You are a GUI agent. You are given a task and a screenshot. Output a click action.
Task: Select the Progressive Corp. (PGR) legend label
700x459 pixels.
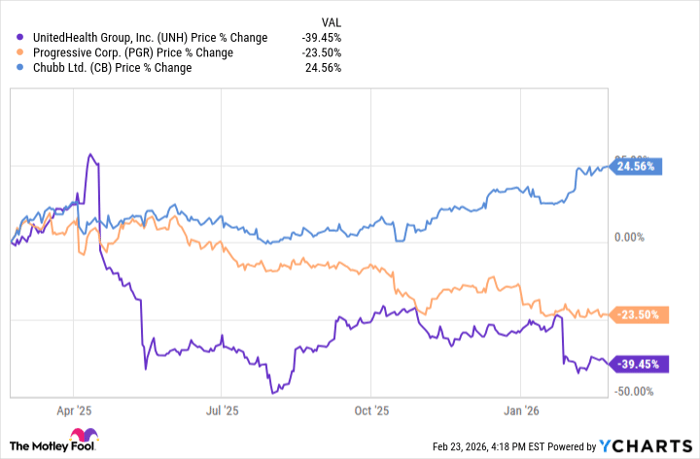coord(132,53)
